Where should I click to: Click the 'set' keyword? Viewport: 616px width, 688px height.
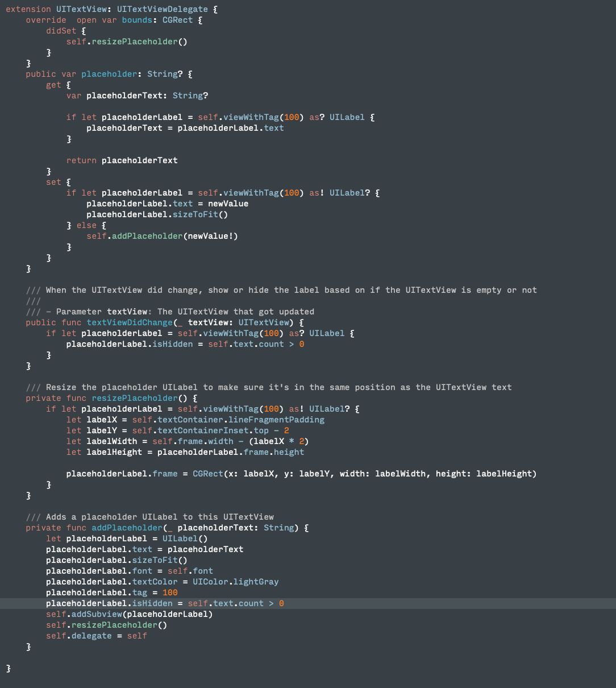[54, 182]
